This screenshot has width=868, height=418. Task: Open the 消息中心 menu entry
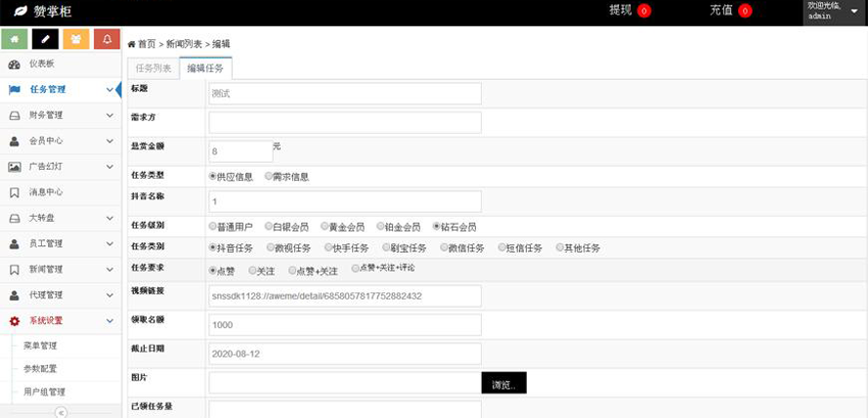[x=61, y=192]
